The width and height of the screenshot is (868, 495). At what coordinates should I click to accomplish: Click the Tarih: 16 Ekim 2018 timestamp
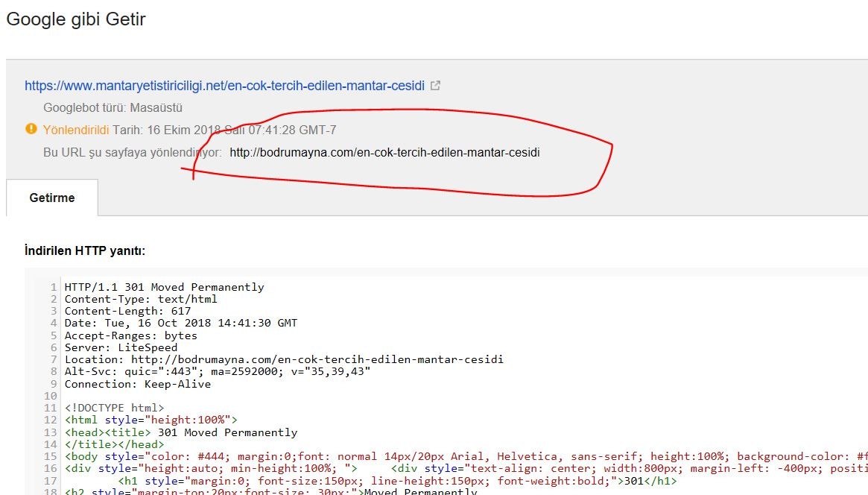tap(225, 130)
